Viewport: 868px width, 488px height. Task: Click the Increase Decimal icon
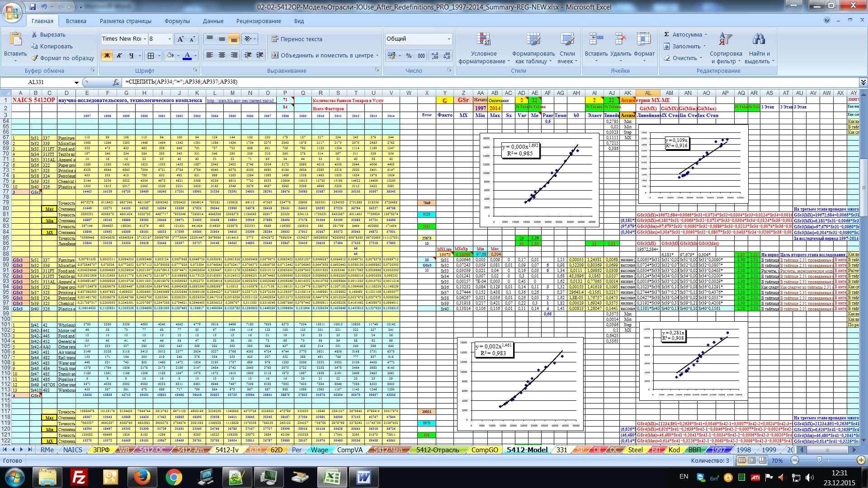[x=435, y=56]
